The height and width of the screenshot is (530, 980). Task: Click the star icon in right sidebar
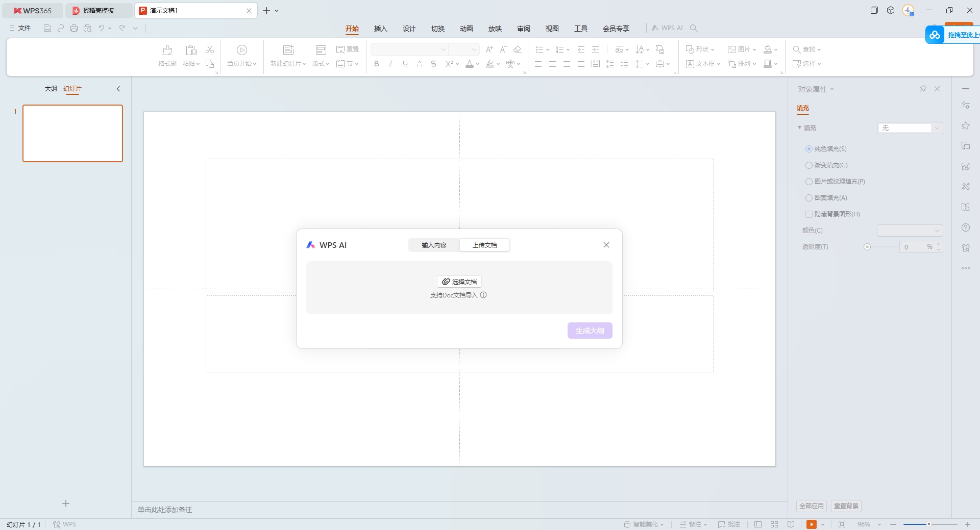point(966,125)
